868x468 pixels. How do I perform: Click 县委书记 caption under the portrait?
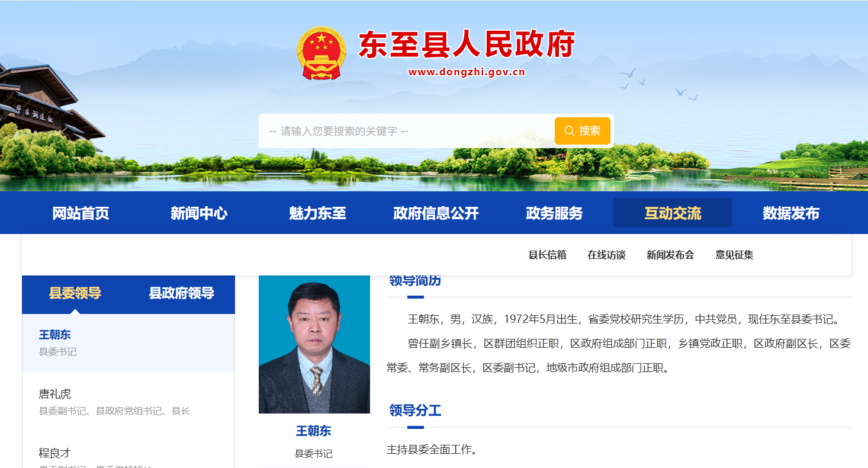pyautogui.click(x=314, y=454)
